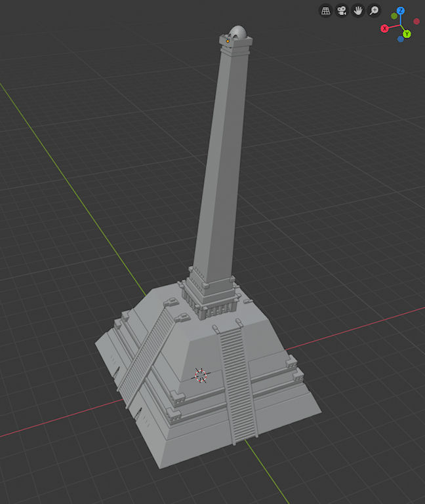Click the hand pan view icon
The image size is (425, 504).
(x=358, y=10)
